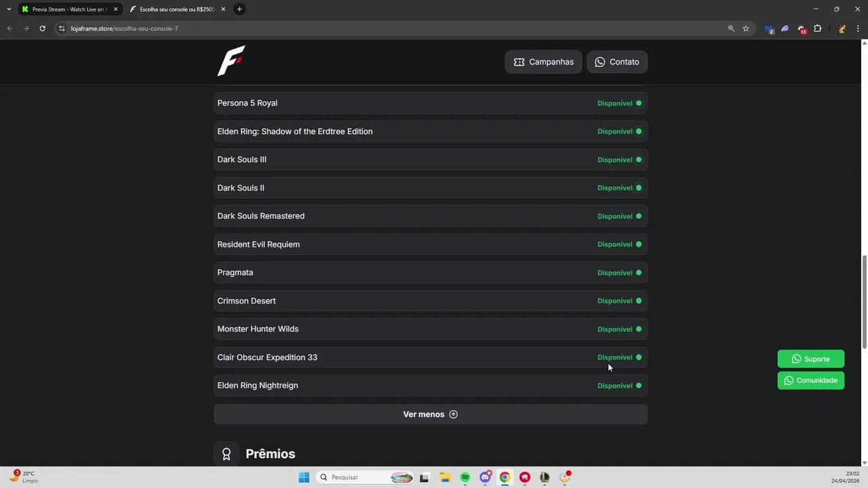Open the Contato link
The width and height of the screenshot is (868, 488).
(x=617, y=62)
